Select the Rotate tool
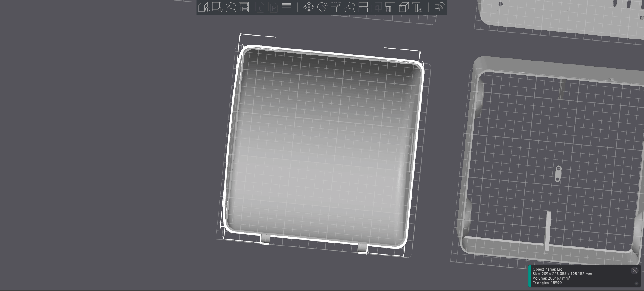The image size is (644, 291). click(x=322, y=8)
